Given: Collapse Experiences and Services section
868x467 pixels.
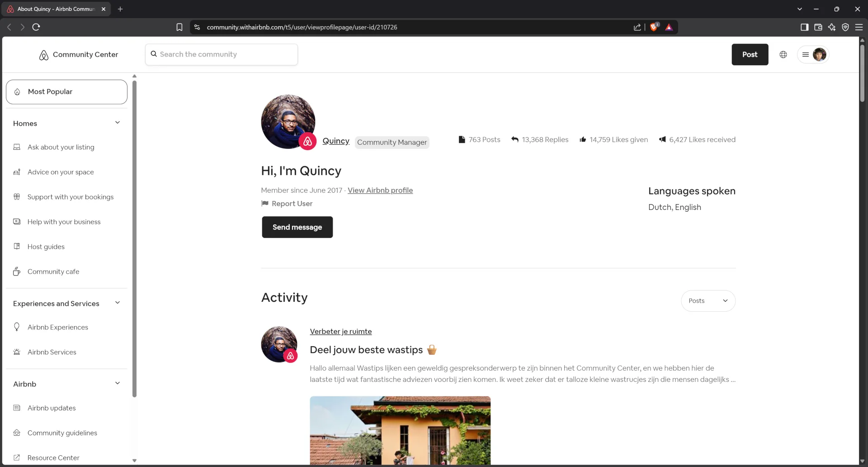Looking at the screenshot, I should point(118,303).
